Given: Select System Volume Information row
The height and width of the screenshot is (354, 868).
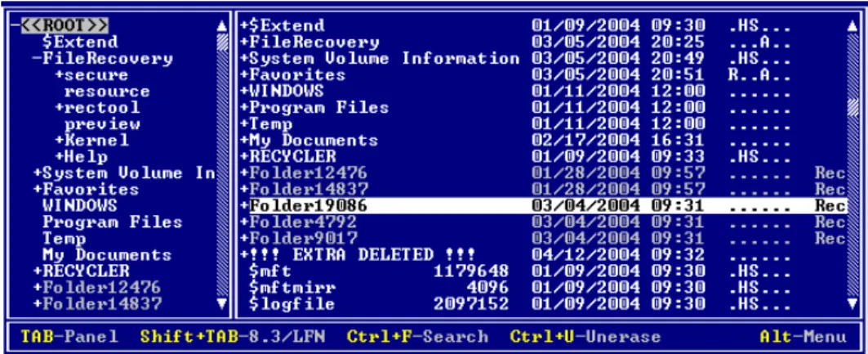Looking at the screenshot, I should click(542, 59).
